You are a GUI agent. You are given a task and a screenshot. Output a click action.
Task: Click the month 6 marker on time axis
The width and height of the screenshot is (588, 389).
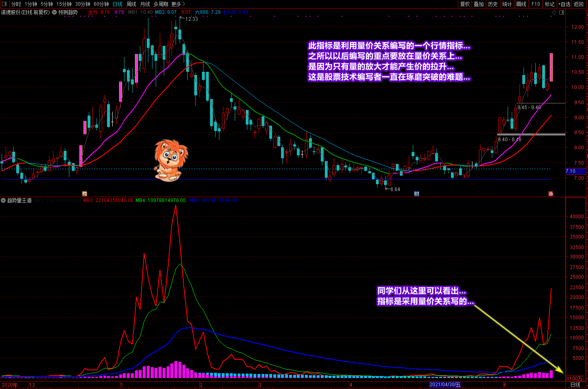pyautogui.click(x=505, y=385)
